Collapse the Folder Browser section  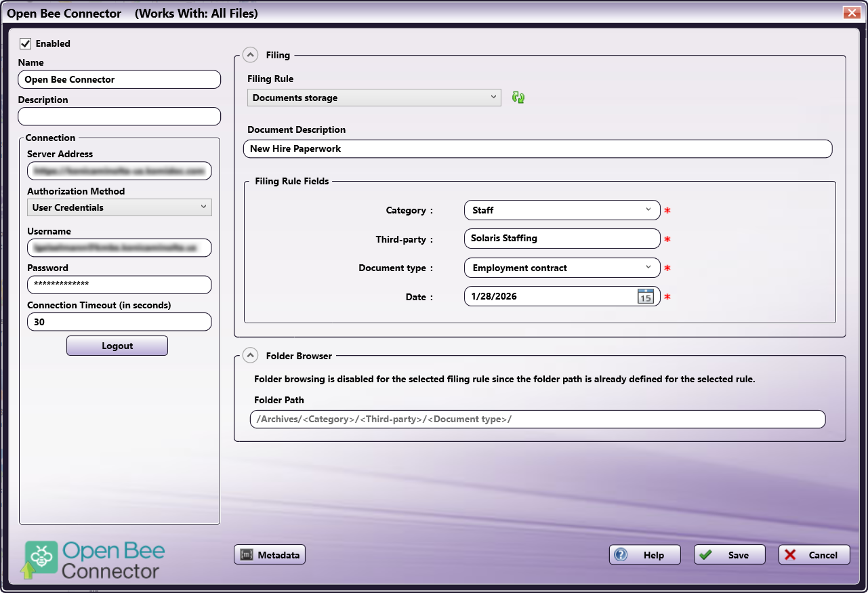click(x=250, y=355)
